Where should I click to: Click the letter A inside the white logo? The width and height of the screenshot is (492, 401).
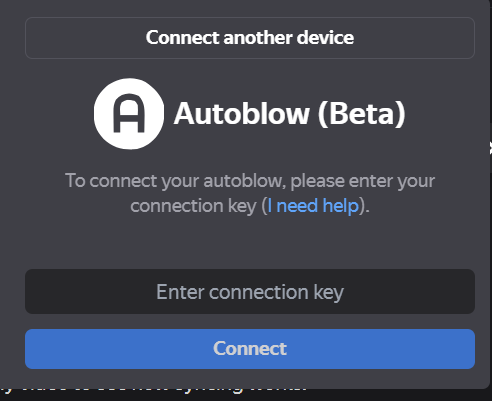click(x=129, y=113)
